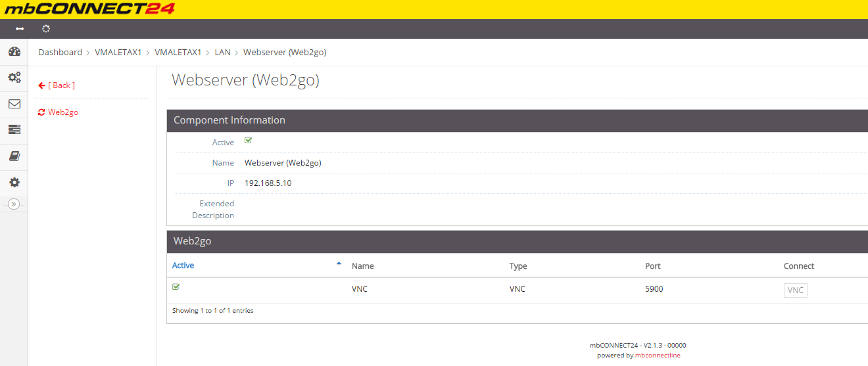Screen dimensions: 868x366
Task: Open the dashboard gauge icon in sidebar
Action: pyautogui.click(x=14, y=52)
